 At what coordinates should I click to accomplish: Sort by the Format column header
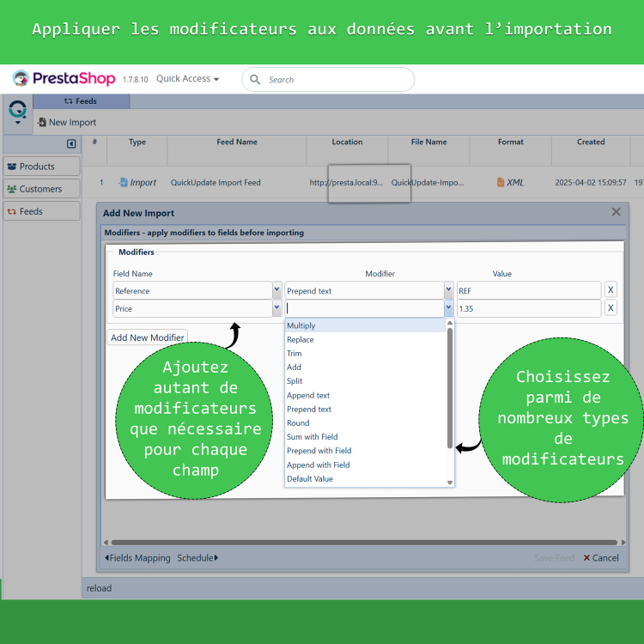tap(511, 142)
